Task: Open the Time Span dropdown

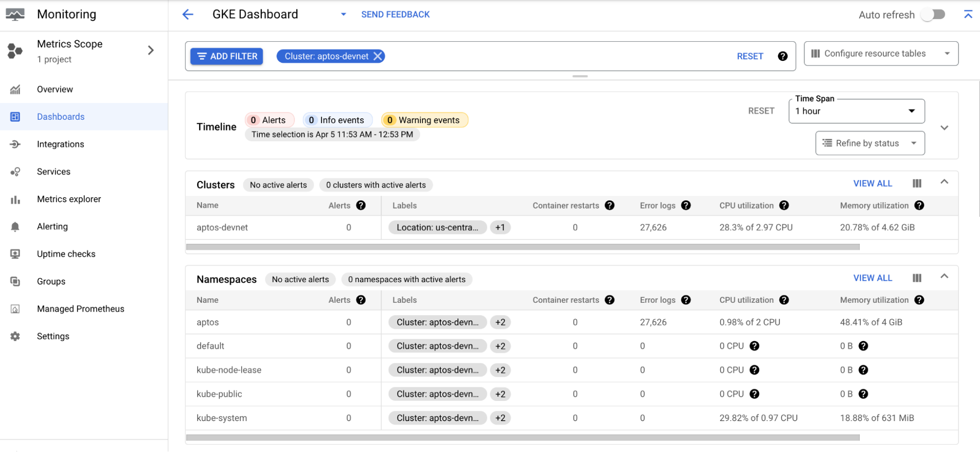Action: pyautogui.click(x=856, y=111)
